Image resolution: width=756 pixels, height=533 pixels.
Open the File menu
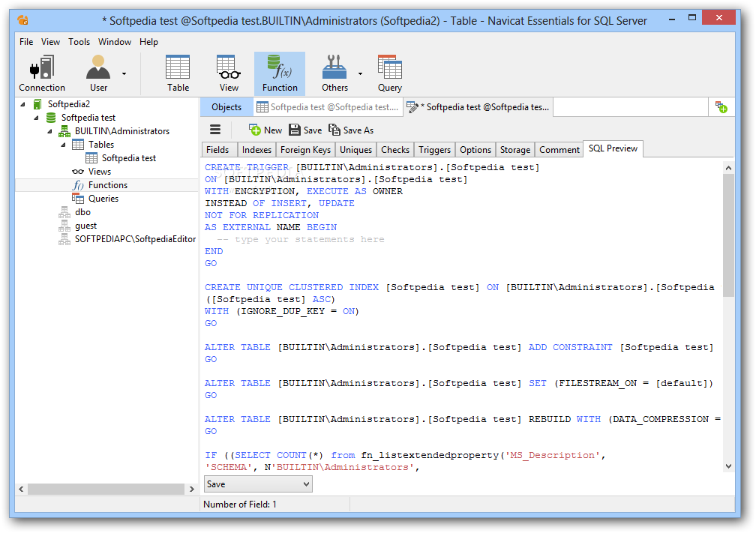pos(26,42)
